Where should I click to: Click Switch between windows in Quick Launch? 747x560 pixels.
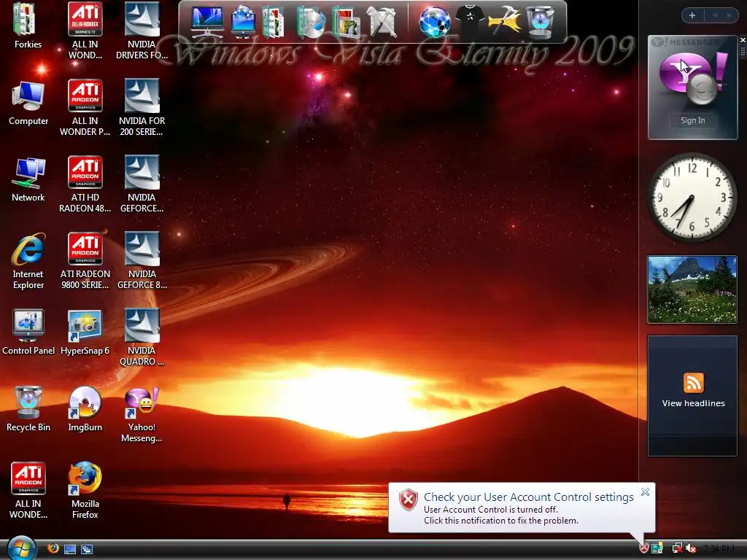[87, 549]
